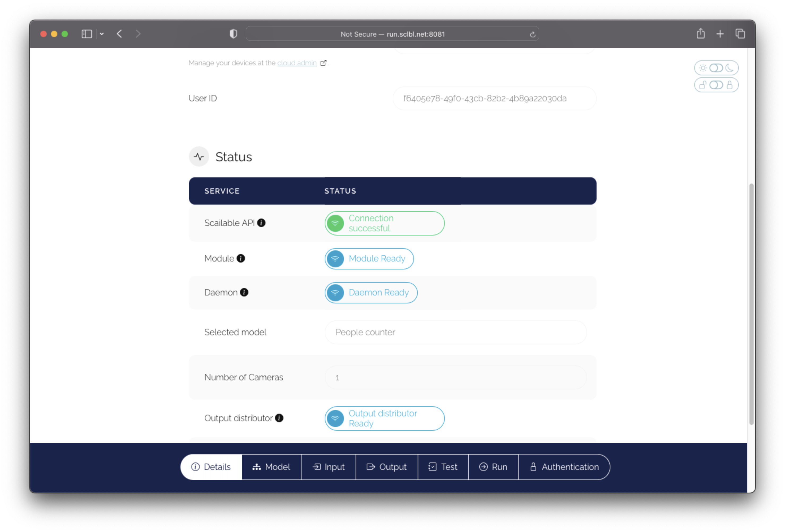Show the Safari sidebar
This screenshot has height=532, width=785.
pos(87,34)
